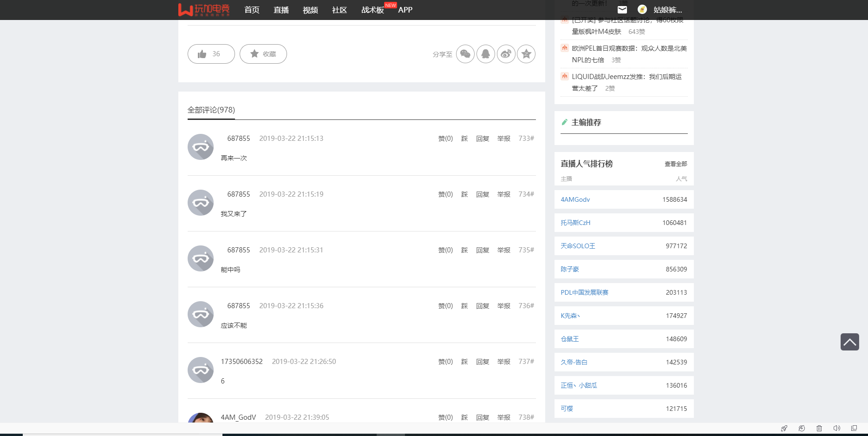This screenshot has height=436, width=868.
Task: Open streamer 天命SOLO王 in ranking
Action: click(578, 246)
